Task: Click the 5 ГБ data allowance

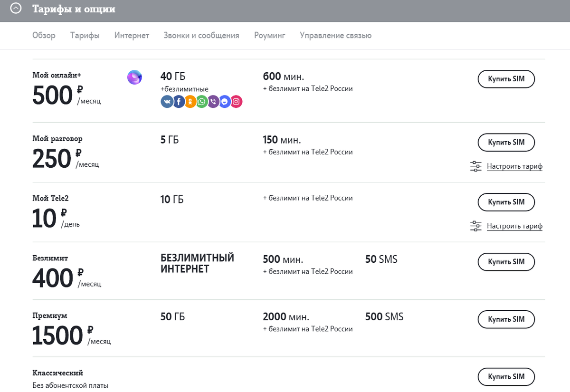Action: (x=170, y=140)
